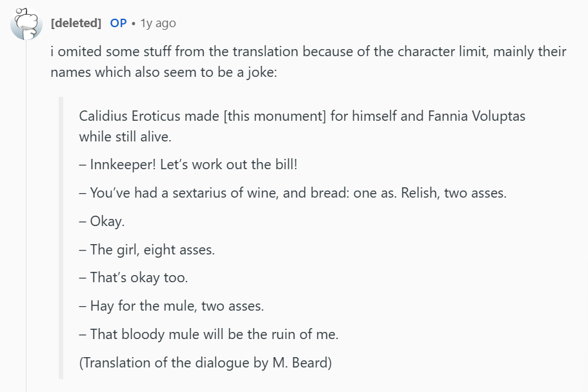Viewport: 588px width, 392px height.
Task: Click the 'That bloody mule' line
Action: pos(208,335)
